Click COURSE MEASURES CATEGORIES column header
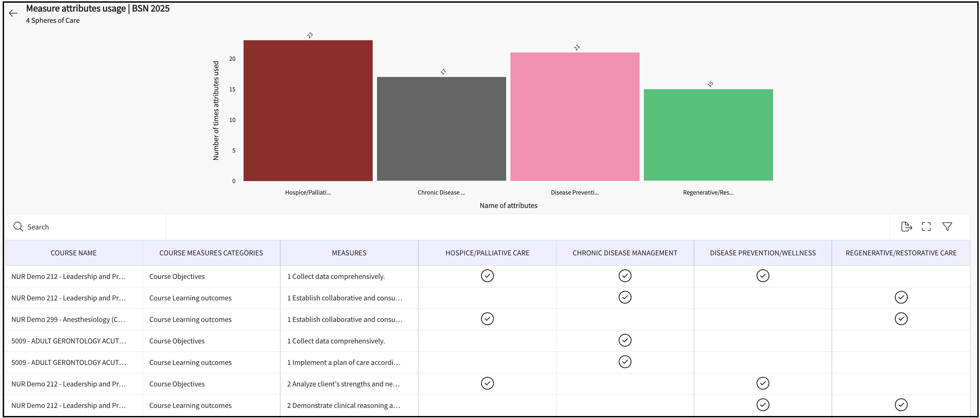 211,253
